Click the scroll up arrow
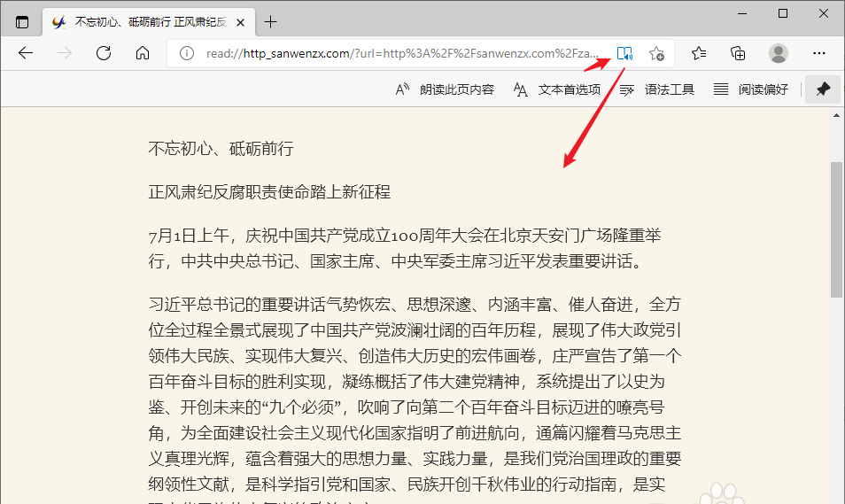The image size is (845, 504). [x=836, y=115]
